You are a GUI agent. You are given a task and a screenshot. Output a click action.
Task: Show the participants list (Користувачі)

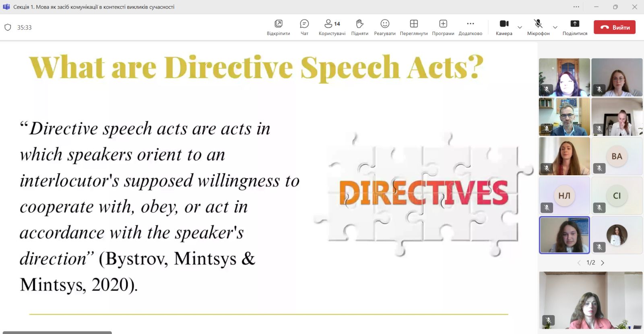coord(332,27)
